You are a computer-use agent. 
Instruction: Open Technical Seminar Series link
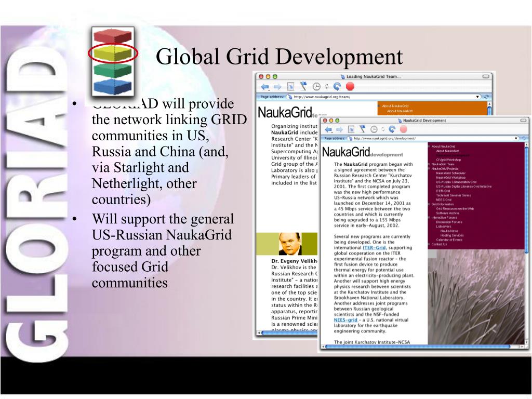tap(453, 195)
